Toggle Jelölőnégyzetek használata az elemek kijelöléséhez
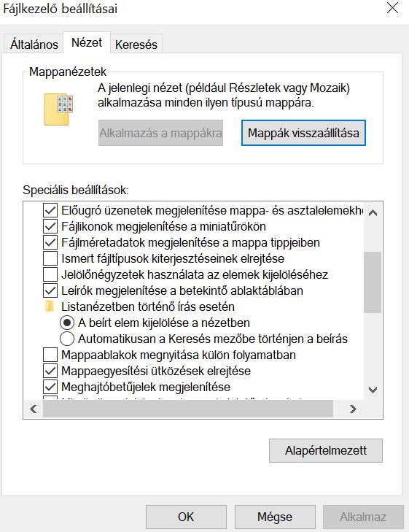This screenshot has width=409, height=532. pos(50,274)
